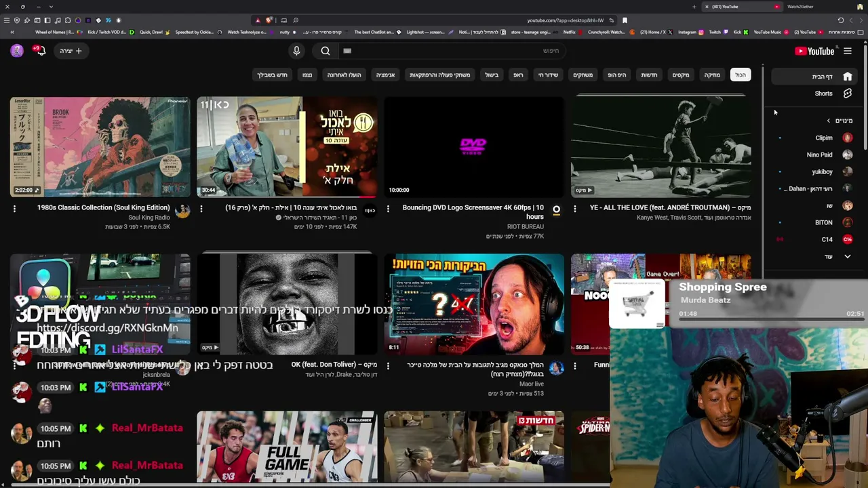Click the Soul King Radio channel name
The height and width of the screenshot is (488, 868).
coord(149,218)
